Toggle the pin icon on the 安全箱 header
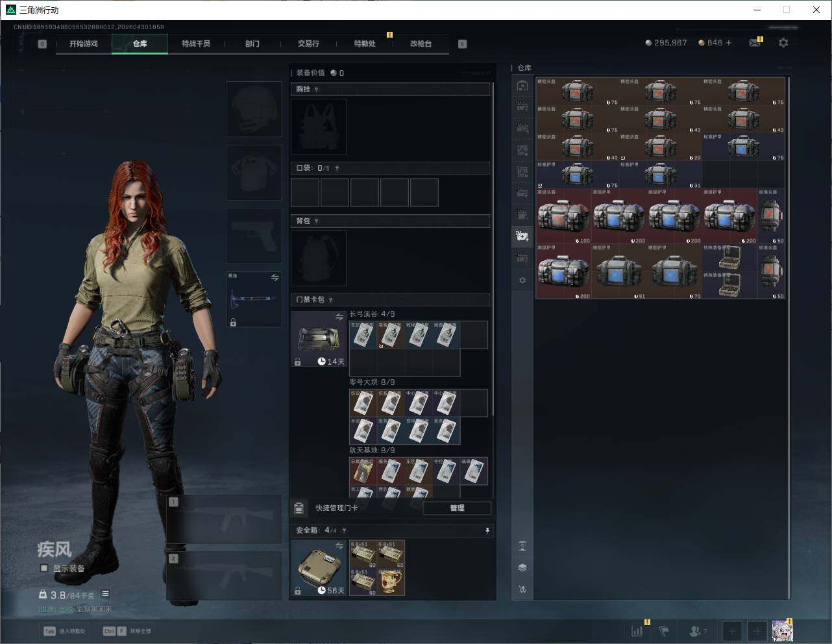832x644 pixels. click(x=487, y=530)
